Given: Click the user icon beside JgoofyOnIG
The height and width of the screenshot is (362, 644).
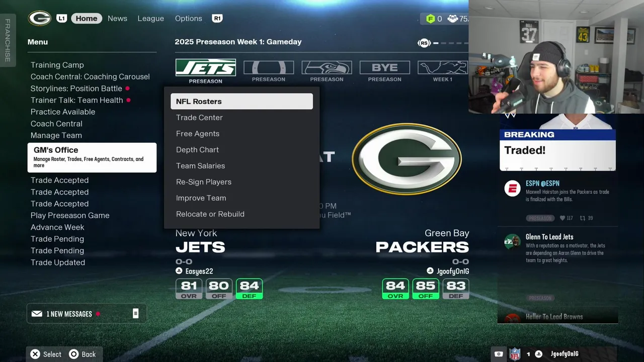Looking at the screenshot, I should pyautogui.click(x=430, y=271).
